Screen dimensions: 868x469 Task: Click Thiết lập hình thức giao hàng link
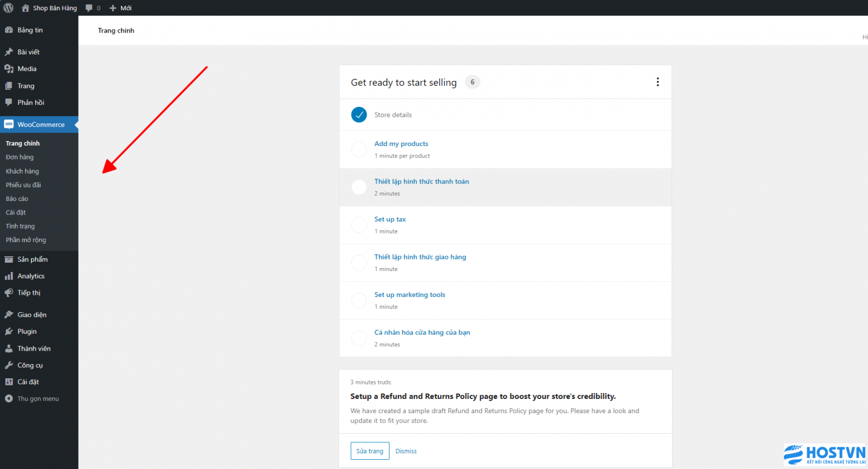420,257
